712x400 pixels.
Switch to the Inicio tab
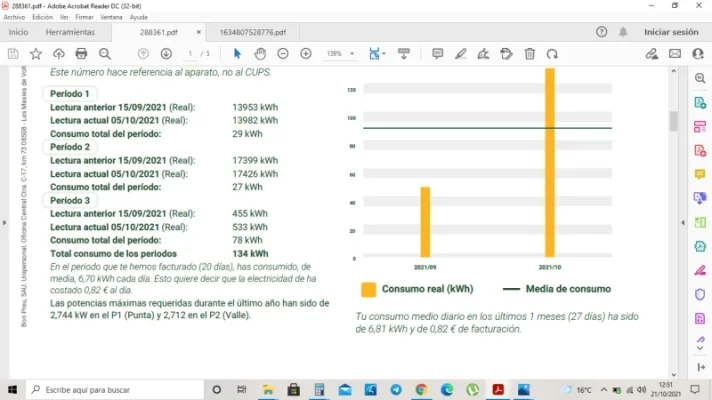coord(19,32)
